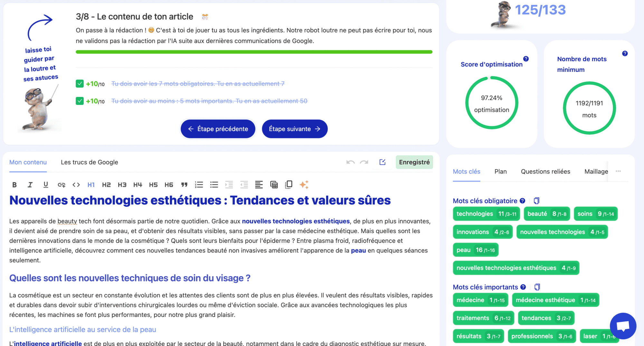Viewport: 644px width, 346px height.
Task: Redo the last undone change
Action: [x=364, y=162]
